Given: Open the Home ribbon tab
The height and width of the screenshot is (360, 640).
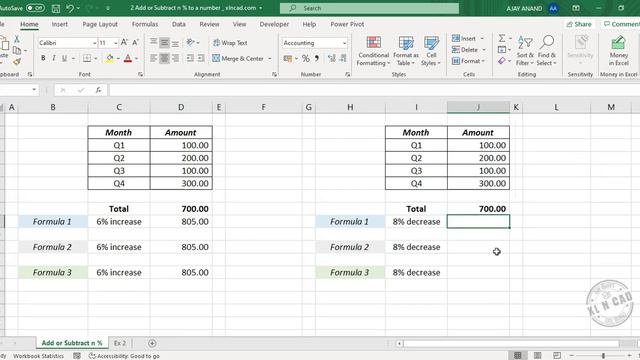Looking at the screenshot, I should (x=29, y=24).
